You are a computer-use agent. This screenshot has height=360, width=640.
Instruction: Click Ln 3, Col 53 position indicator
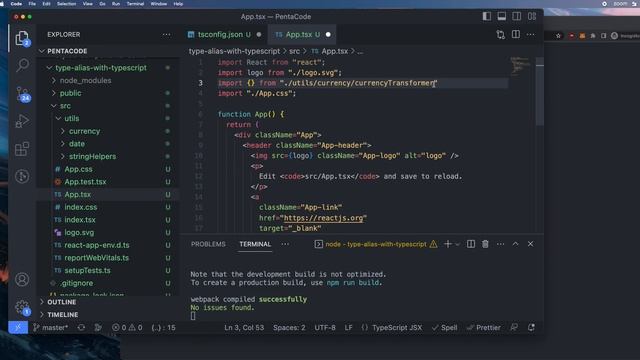coord(244,327)
